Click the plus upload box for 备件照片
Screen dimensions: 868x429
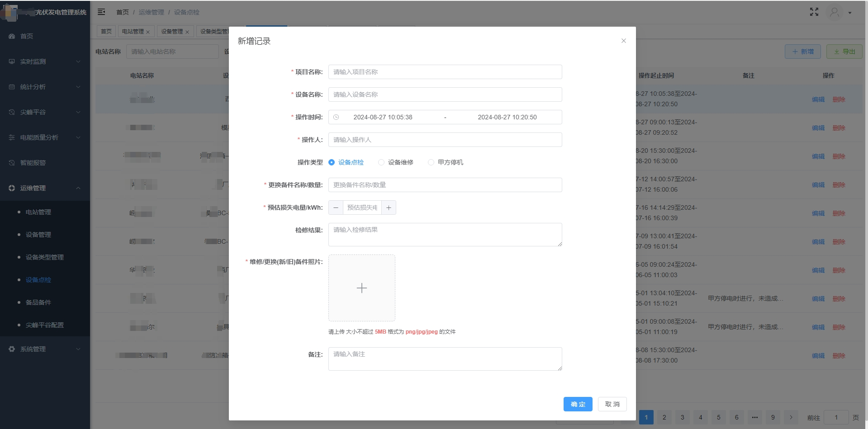coord(362,288)
